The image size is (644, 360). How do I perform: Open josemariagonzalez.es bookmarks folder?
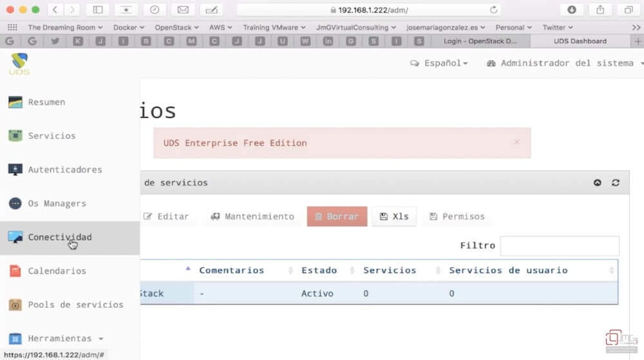(x=446, y=28)
